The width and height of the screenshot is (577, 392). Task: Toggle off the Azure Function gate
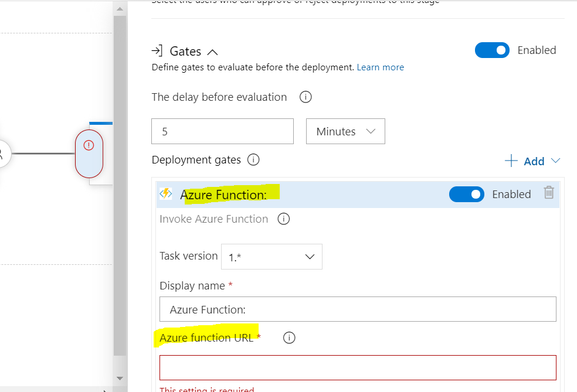(x=466, y=194)
